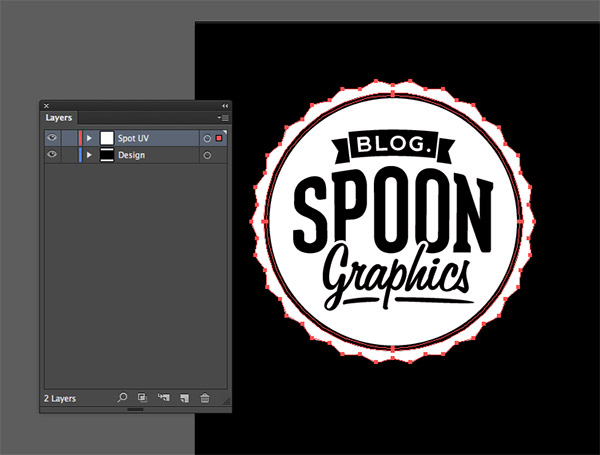Click the Layers panel bottom grip handle
Image resolution: width=600 pixels, height=455 pixels.
click(135, 409)
